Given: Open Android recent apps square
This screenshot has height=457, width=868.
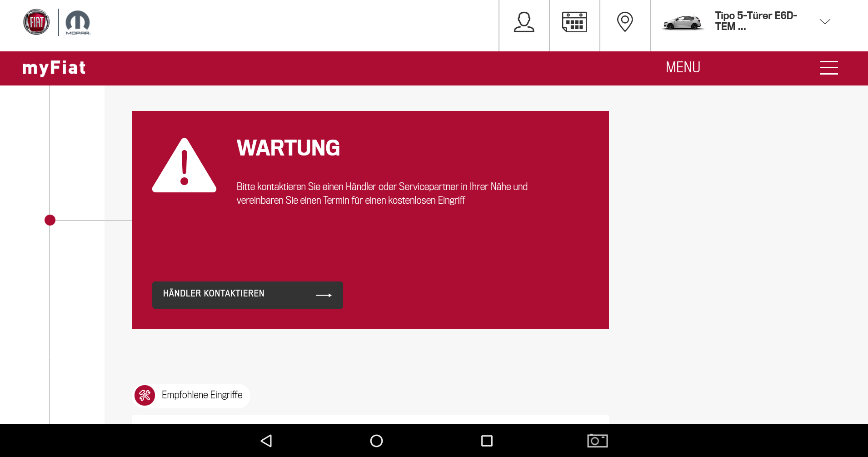Looking at the screenshot, I should [487, 441].
